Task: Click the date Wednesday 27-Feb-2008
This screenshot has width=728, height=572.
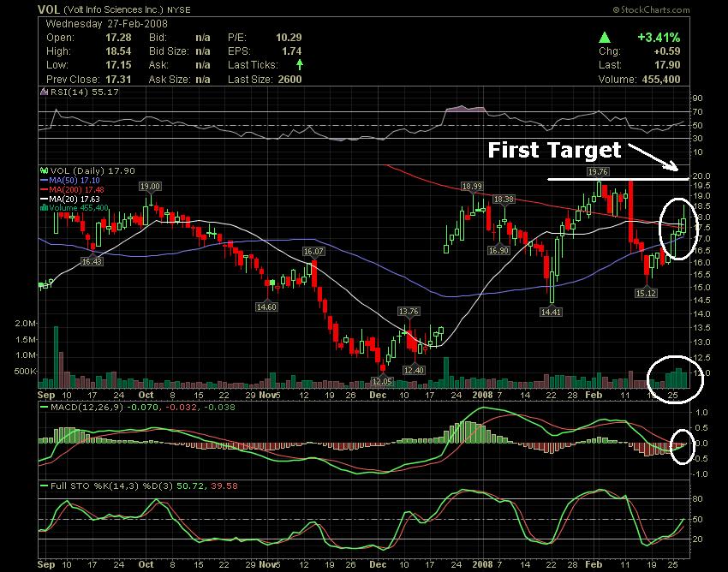Action: [107, 24]
